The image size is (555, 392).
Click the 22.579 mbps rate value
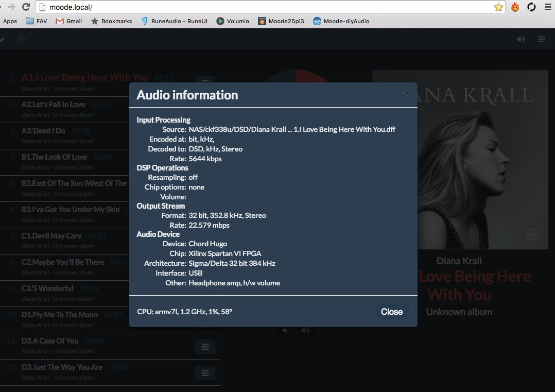pos(209,225)
